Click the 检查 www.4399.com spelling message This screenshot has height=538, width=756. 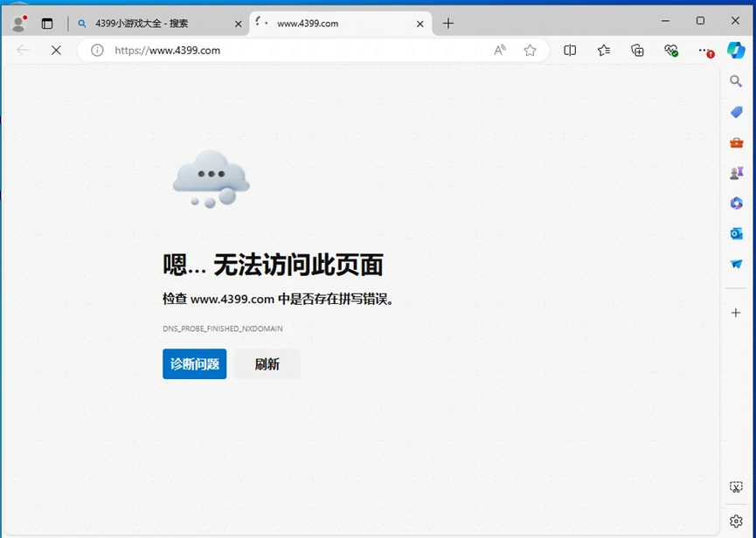279,299
